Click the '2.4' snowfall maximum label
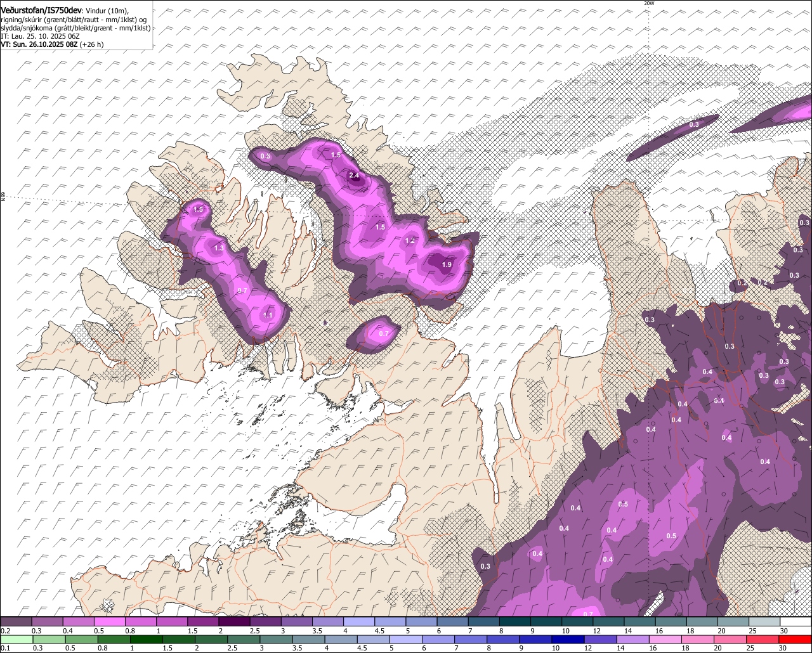 click(x=355, y=176)
